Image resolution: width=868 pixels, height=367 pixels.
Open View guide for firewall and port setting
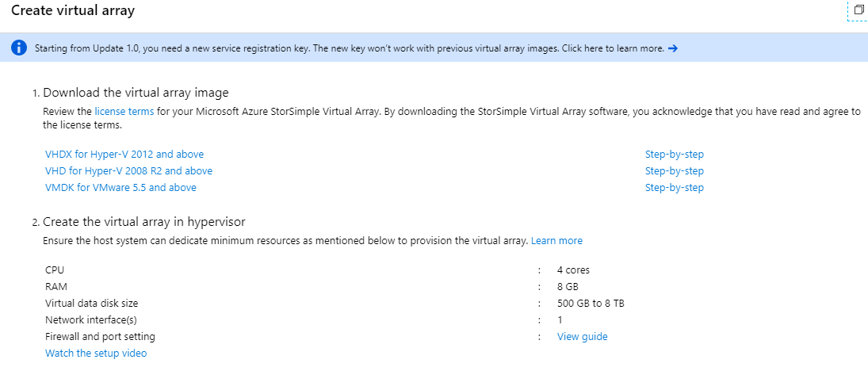(x=583, y=337)
